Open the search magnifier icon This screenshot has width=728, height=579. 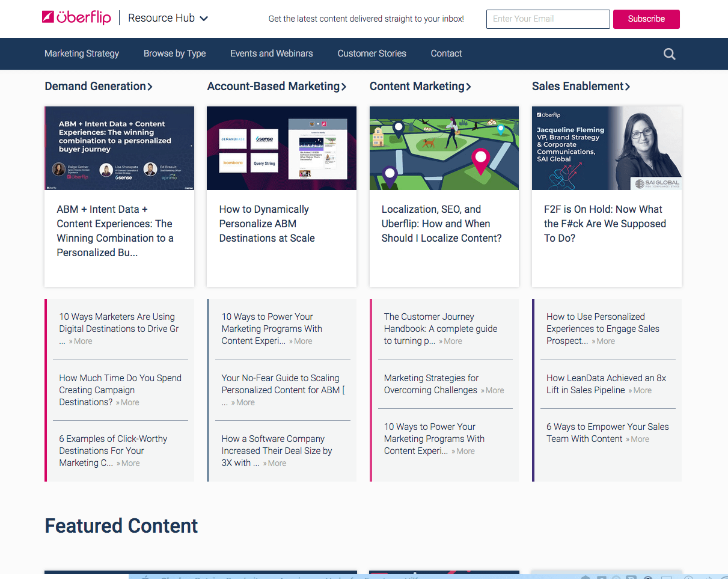coord(669,54)
